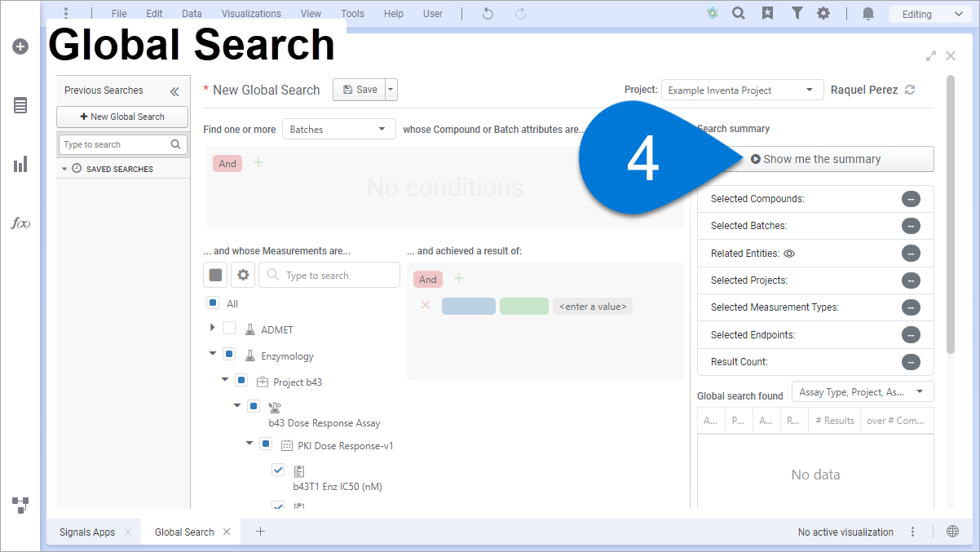Click the gear icon above measurements tree

[x=243, y=275]
